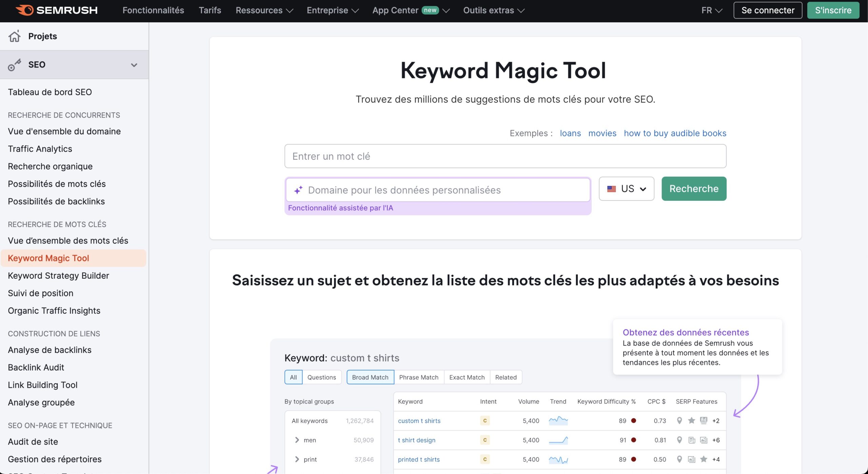Open Vue d'ensemble des mots clés
868x474 pixels.
(x=68, y=241)
